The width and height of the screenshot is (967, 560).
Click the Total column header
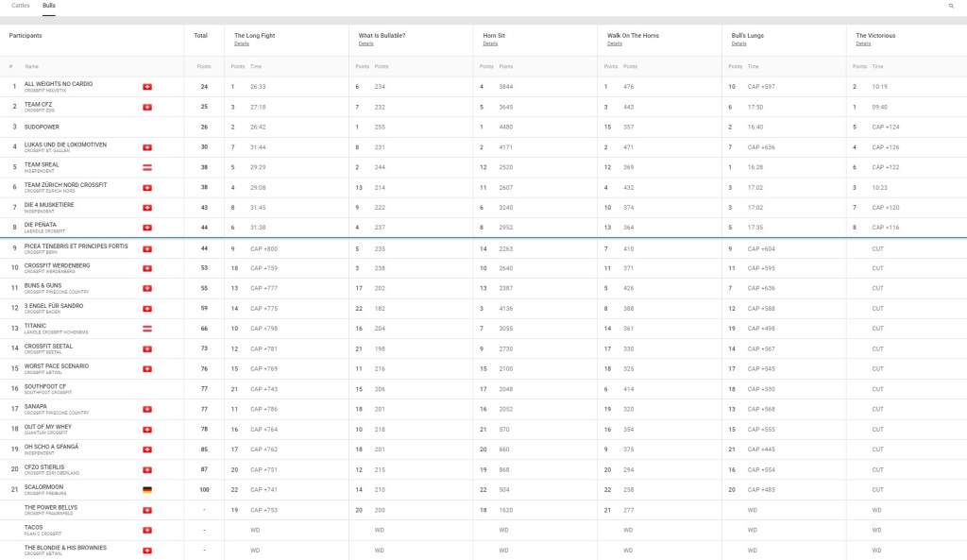click(x=200, y=36)
